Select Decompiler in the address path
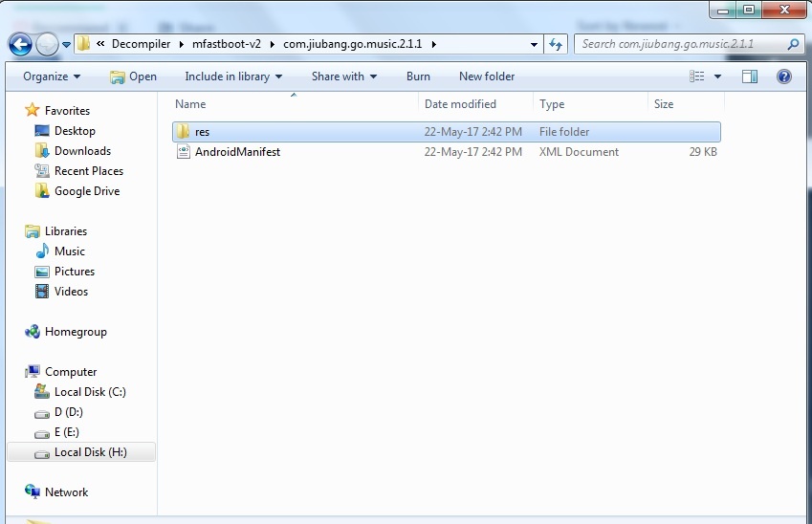The width and height of the screenshot is (812, 524). [x=141, y=44]
